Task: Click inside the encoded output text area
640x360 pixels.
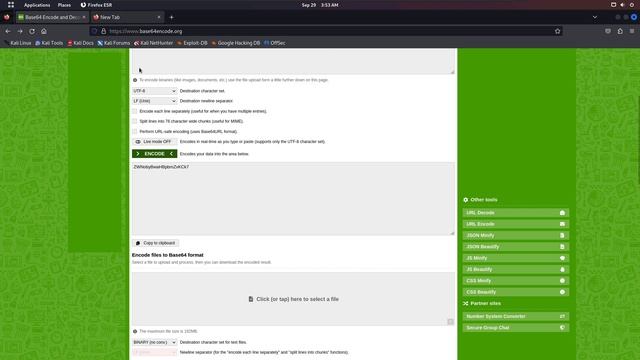Action: coord(293,199)
